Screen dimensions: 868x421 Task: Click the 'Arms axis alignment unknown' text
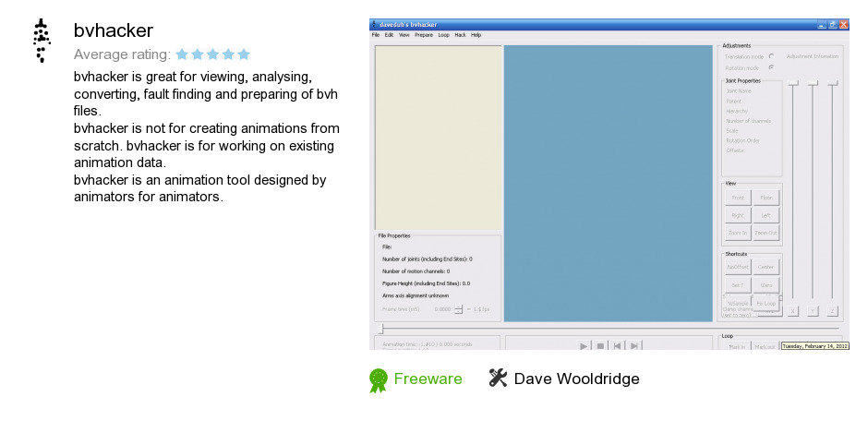(416, 295)
